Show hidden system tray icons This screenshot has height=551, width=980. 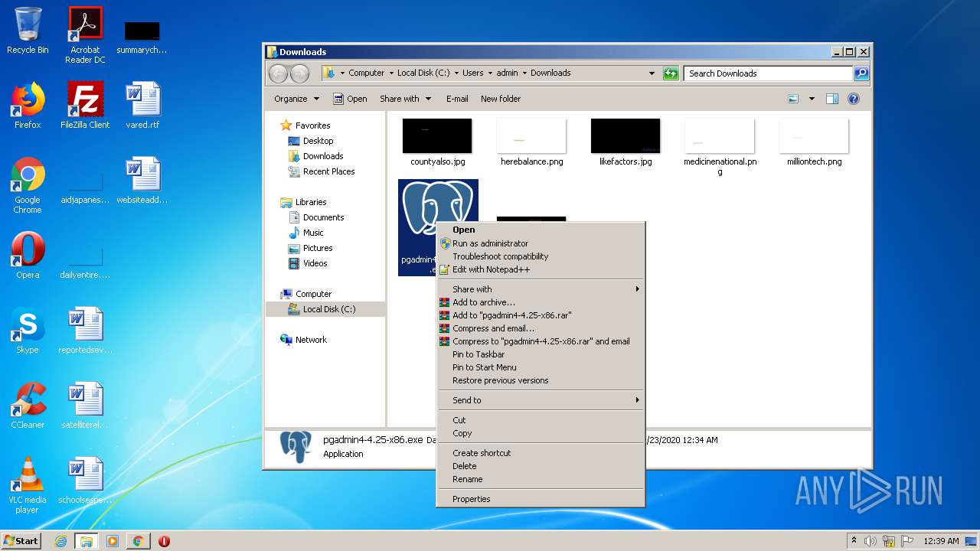[x=854, y=541]
